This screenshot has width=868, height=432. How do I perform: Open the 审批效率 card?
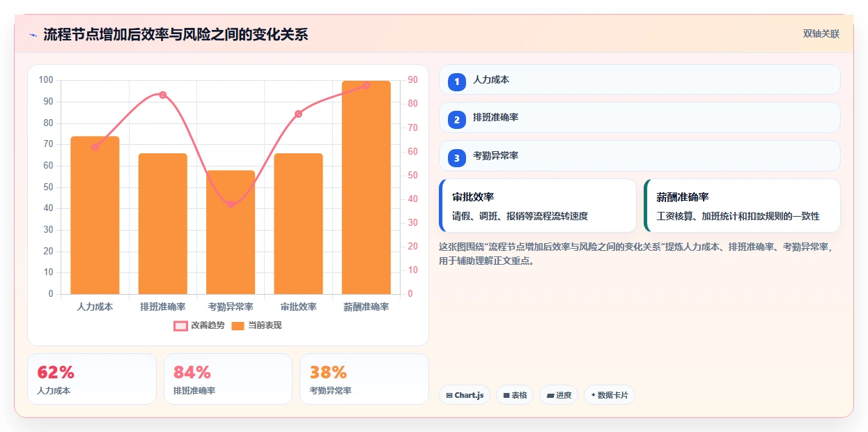[538, 206]
